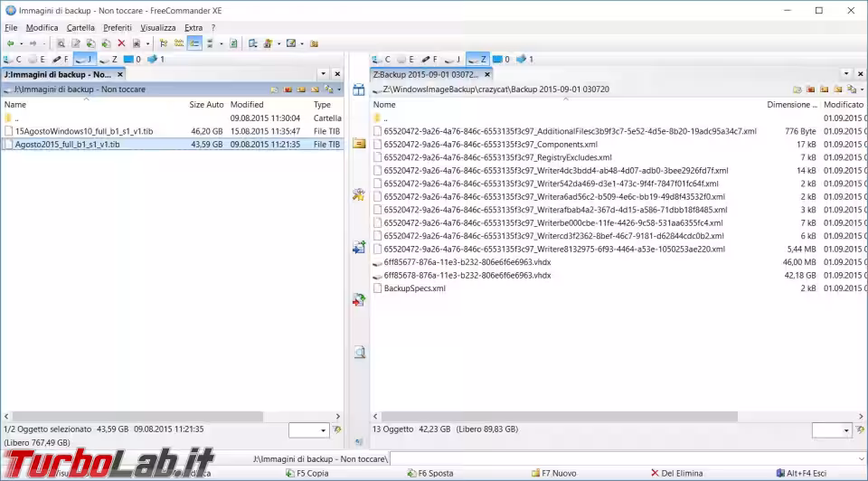This screenshot has width=868, height=481.
Task: Open left panel tab list dropdown arrow
Action: coord(323,74)
